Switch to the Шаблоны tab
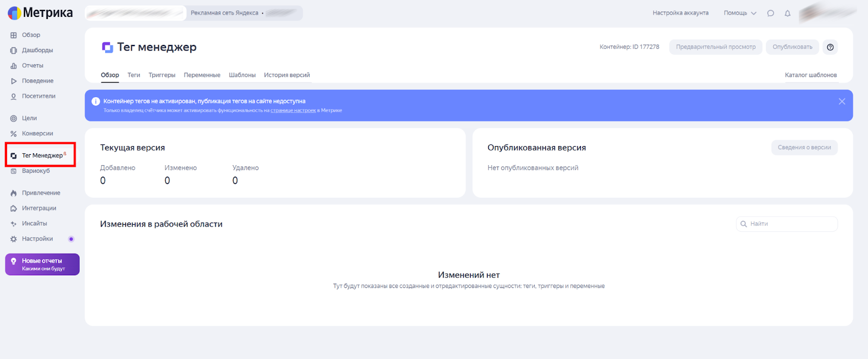This screenshot has width=868, height=359. tap(242, 75)
